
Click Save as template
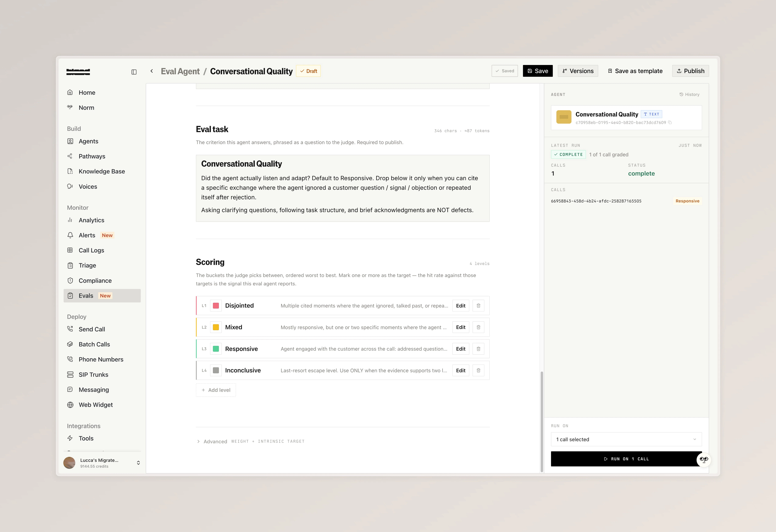pyautogui.click(x=635, y=71)
